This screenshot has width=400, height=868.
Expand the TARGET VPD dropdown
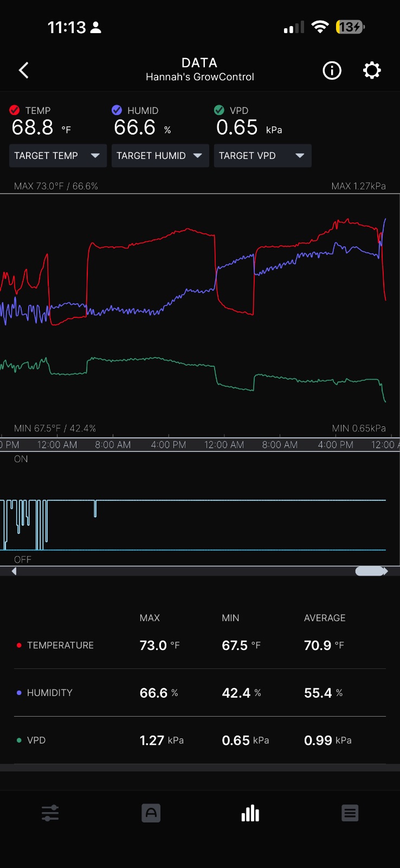[263, 156]
